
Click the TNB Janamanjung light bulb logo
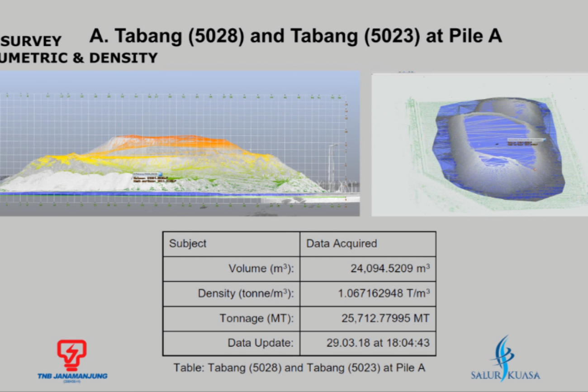[72, 356]
